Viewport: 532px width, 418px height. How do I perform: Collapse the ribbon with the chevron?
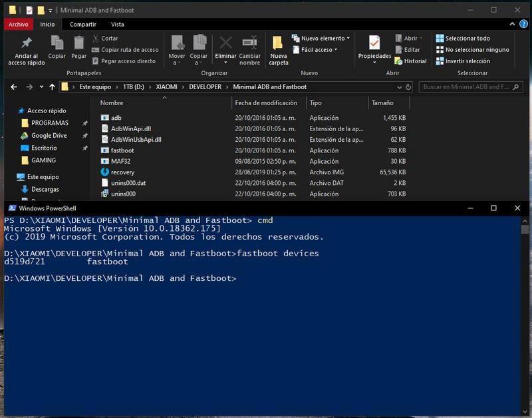tap(512, 24)
